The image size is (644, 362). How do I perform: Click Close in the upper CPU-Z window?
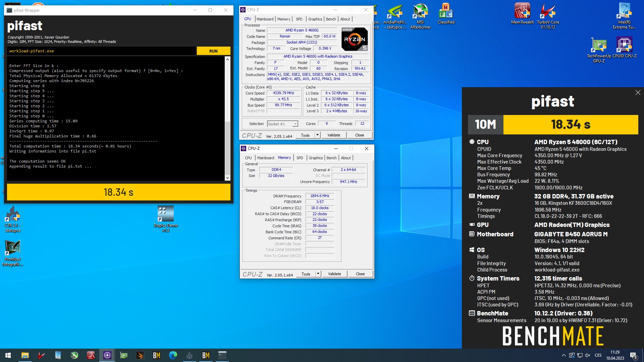[360, 135]
